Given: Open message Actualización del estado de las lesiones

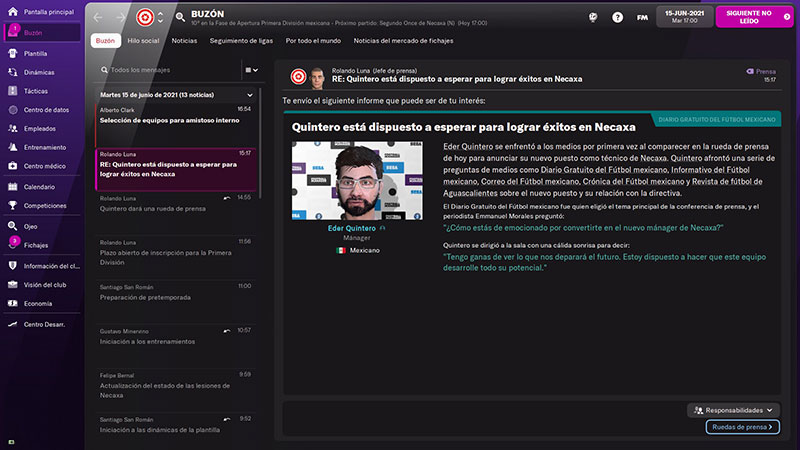Looking at the screenshot, I should coord(177,390).
